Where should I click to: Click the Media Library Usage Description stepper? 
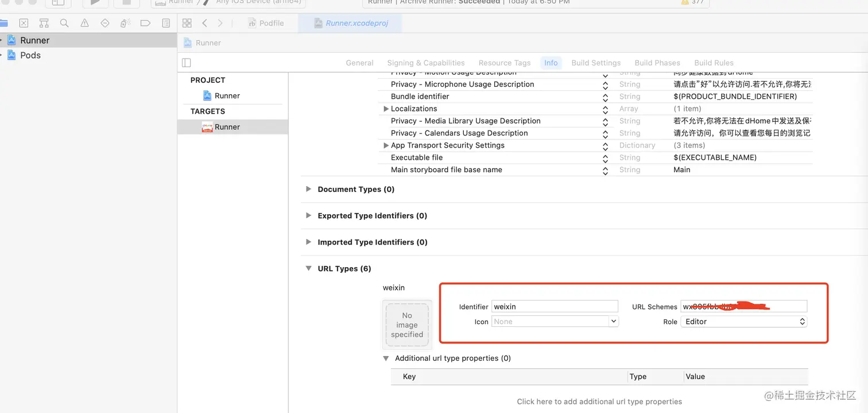pyautogui.click(x=605, y=121)
